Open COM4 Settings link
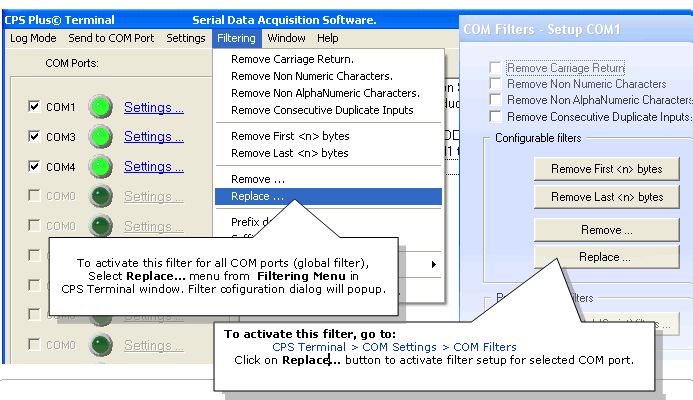 point(154,167)
